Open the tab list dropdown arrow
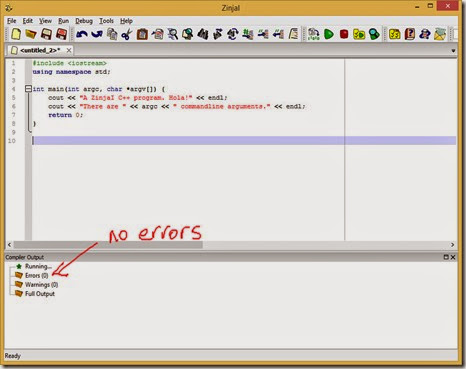This screenshot has width=466, height=369. click(453, 51)
